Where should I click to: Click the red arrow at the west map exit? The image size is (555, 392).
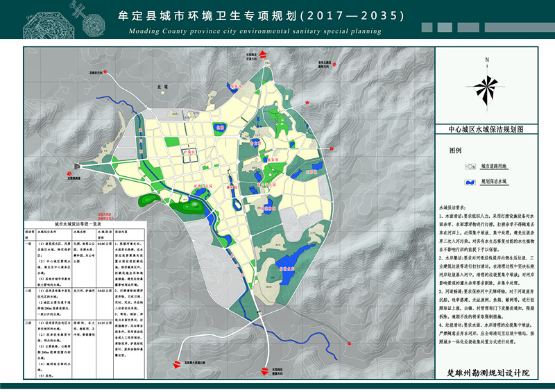78,167
